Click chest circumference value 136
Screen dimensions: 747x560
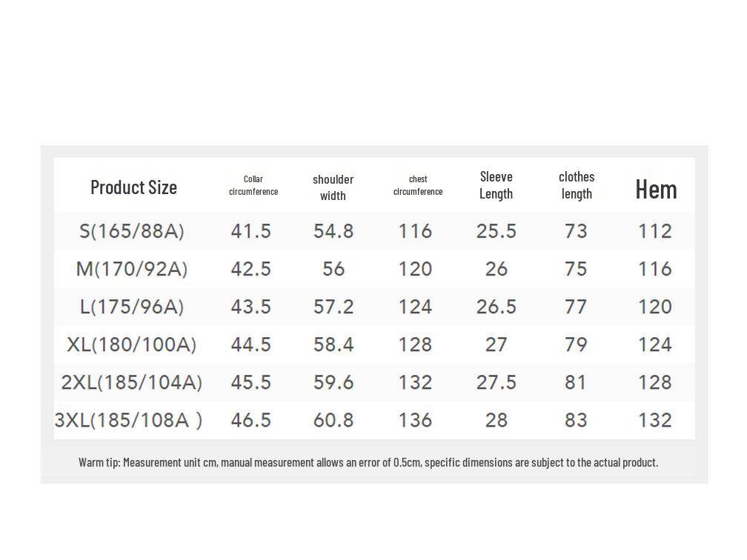(415, 420)
